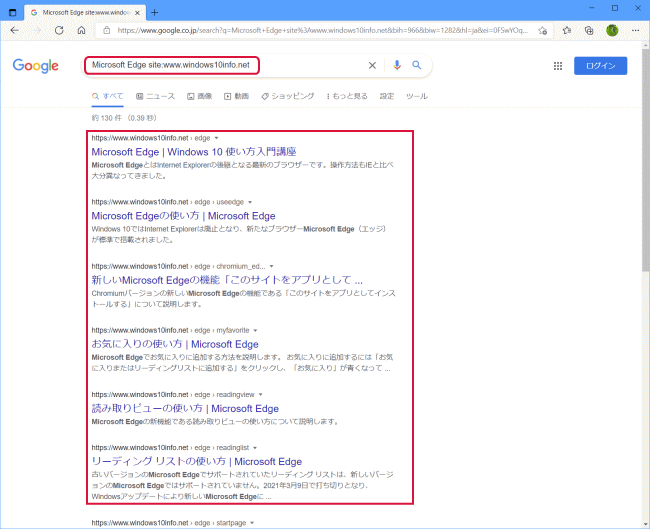This screenshot has width=650, height=529.
Task: Expand the arrow beside the readinglist result URL
Action: (255, 448)
